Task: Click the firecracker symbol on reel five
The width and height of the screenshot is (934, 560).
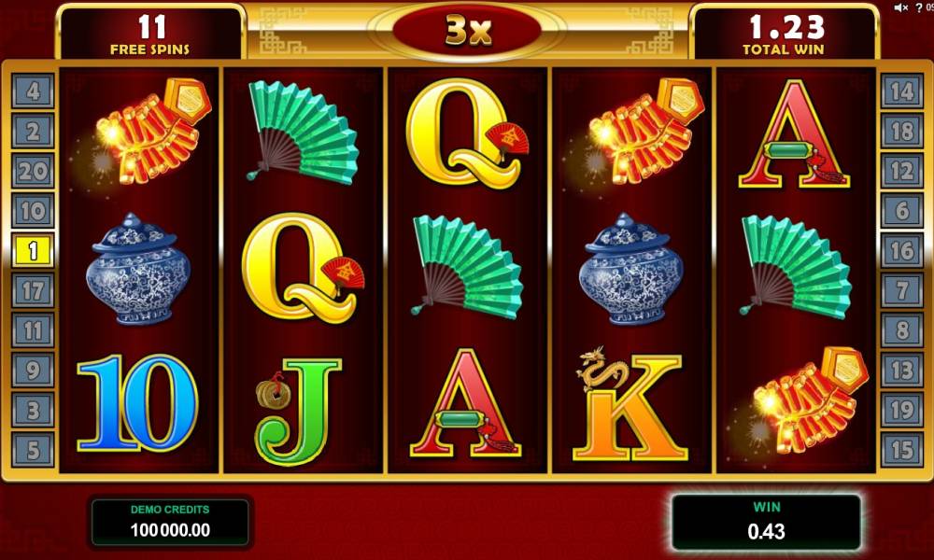Action: coord(807,399)
